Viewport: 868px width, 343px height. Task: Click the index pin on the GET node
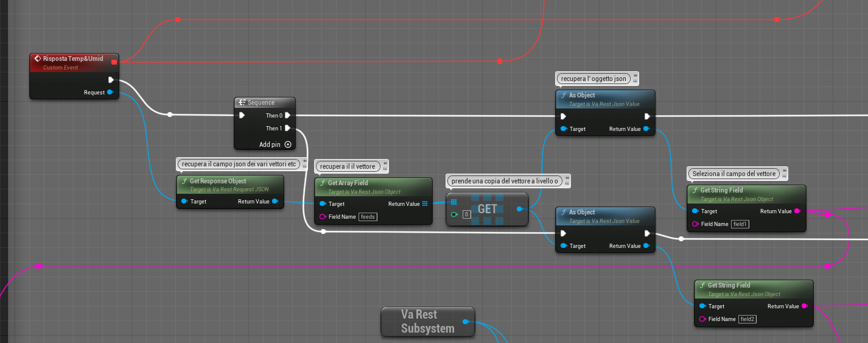[454, 214]
